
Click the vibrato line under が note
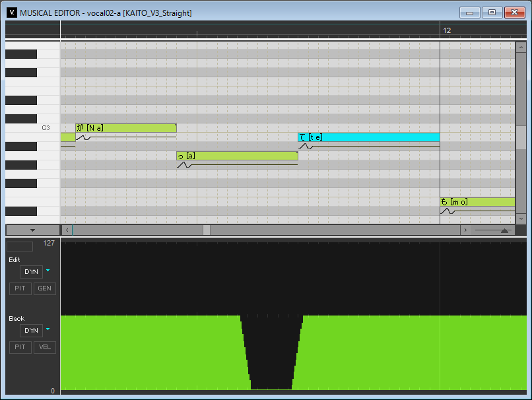pos(126,137)
